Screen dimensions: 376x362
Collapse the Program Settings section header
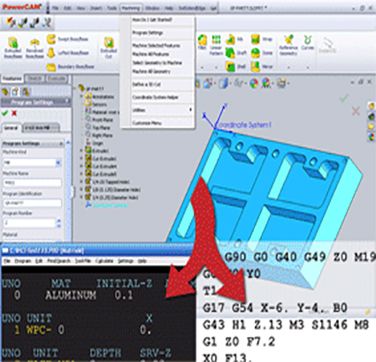33,143
